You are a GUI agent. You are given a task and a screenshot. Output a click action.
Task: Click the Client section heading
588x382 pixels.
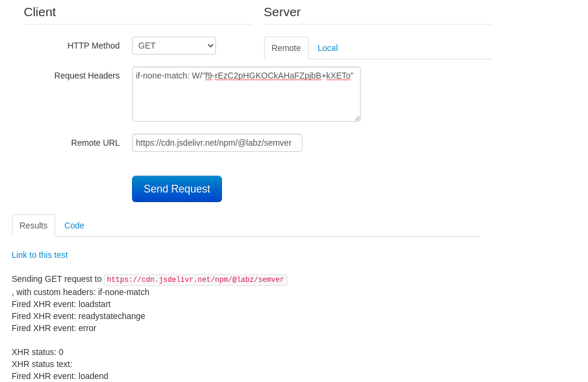[40, 11]
